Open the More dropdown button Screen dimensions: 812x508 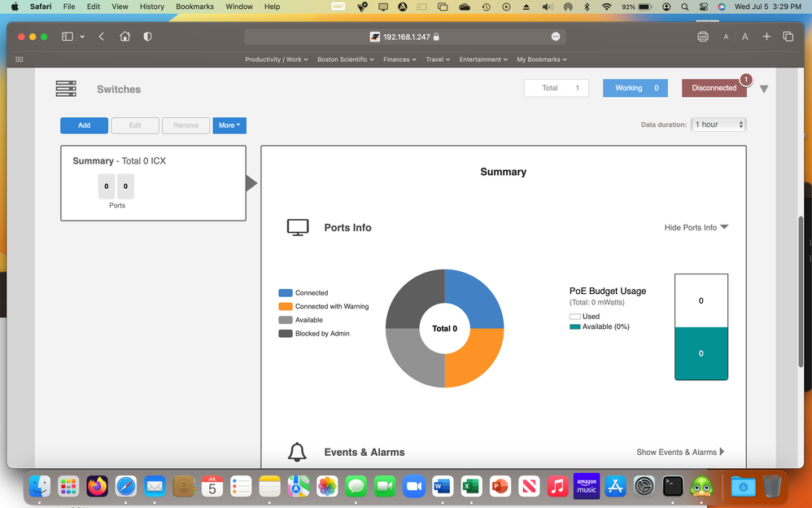[229, 125]
